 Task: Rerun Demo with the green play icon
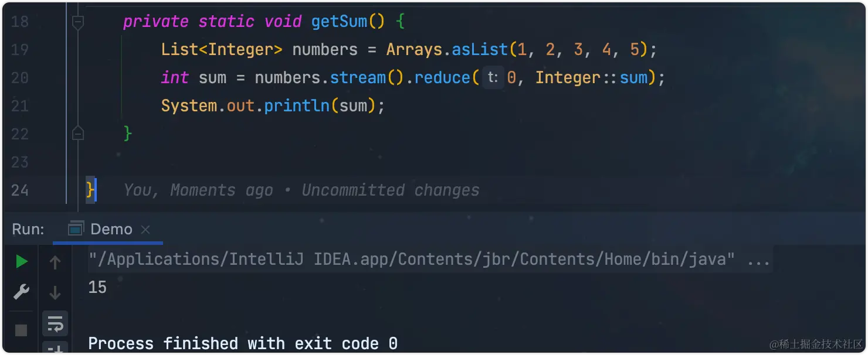pos(22,262)
